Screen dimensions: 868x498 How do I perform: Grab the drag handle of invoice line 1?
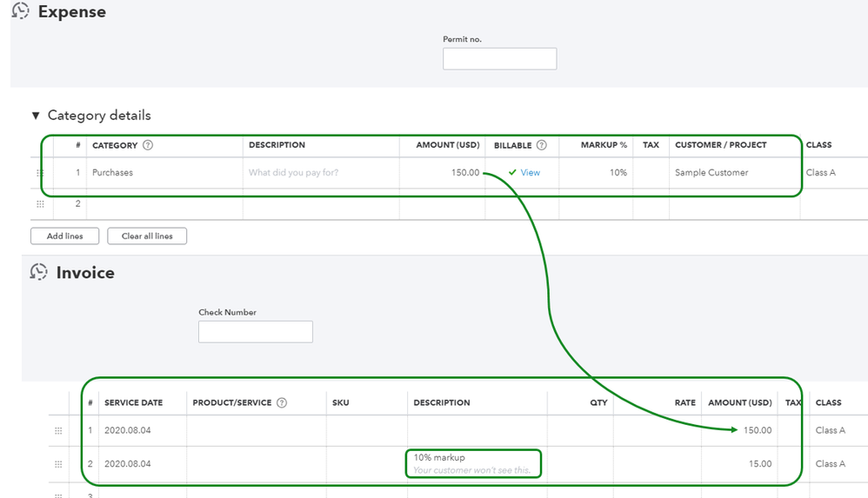(x=58, y=430)
